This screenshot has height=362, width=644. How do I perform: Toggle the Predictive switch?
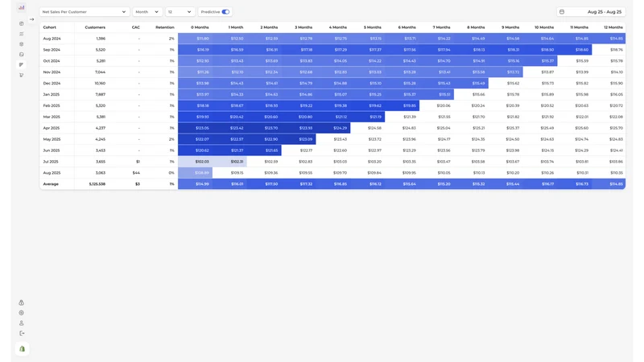[x=225, y=12]
